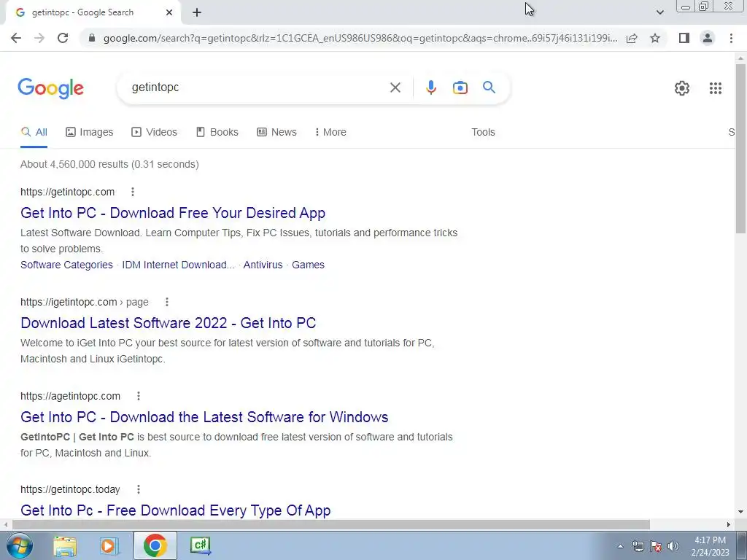Share this page from the address bar

click(632, 38)
